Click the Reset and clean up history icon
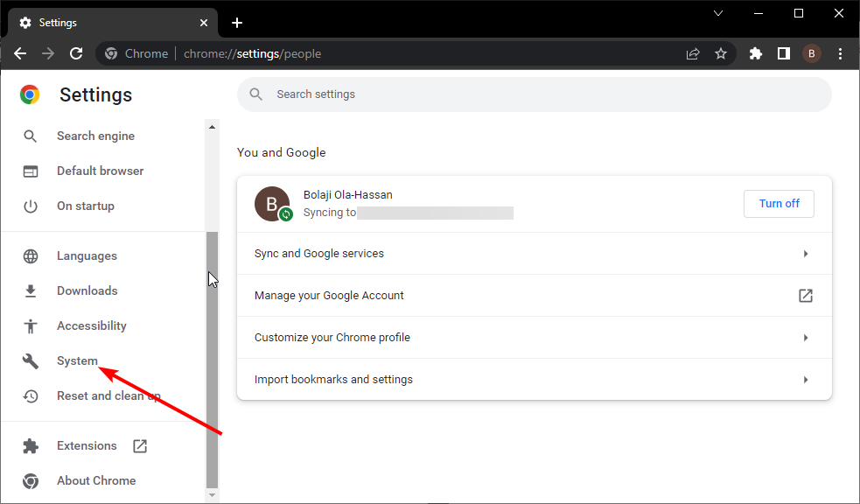 pos(31,396)
